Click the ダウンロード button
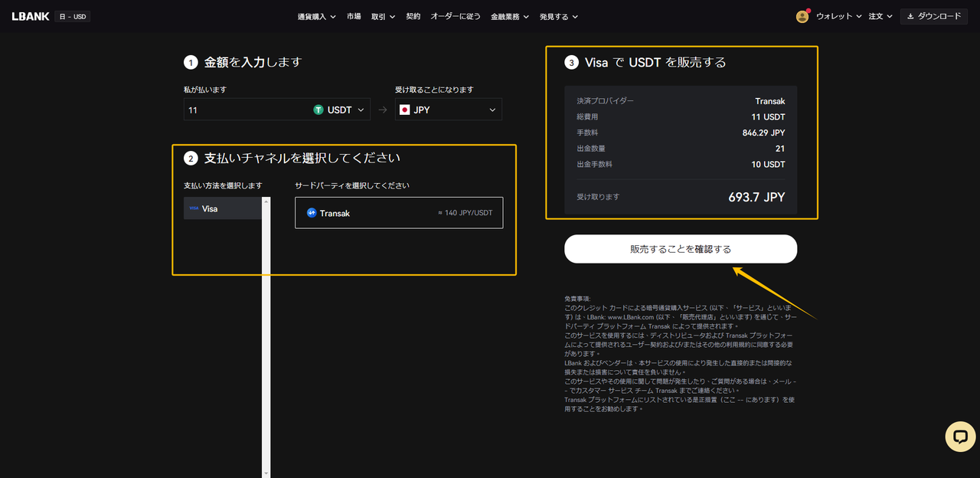Screen dimensions: 980x478 point(934,16)
